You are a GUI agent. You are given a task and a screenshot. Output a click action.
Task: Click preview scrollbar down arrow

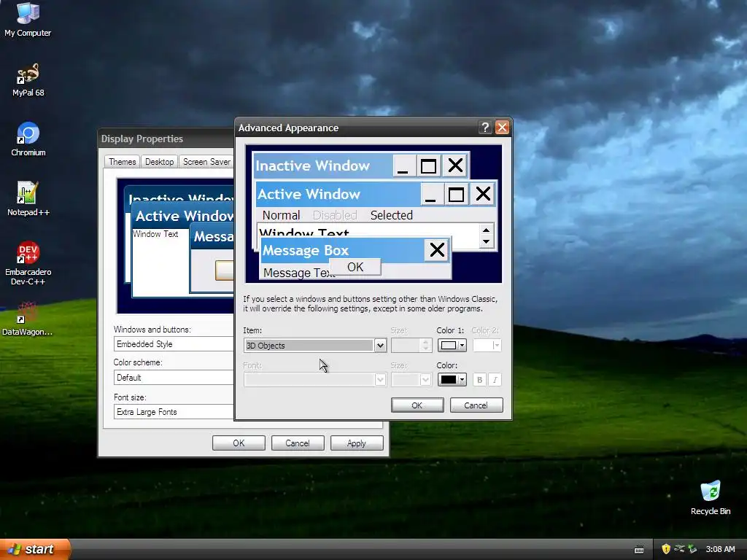click(486, 241)
